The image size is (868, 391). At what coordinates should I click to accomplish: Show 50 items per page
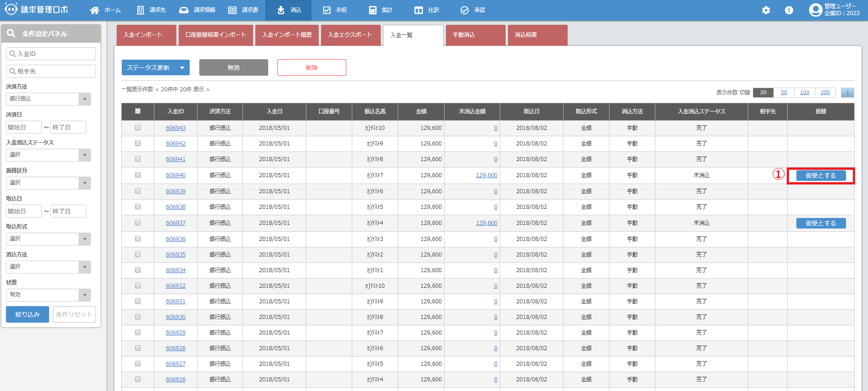784,93
